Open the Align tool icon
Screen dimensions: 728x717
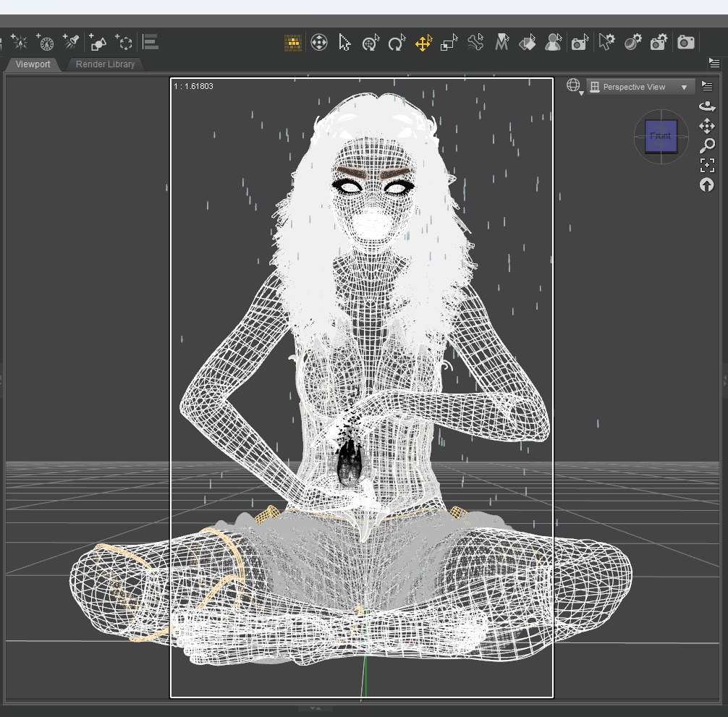pyautogui.click(x=151, y=42)
